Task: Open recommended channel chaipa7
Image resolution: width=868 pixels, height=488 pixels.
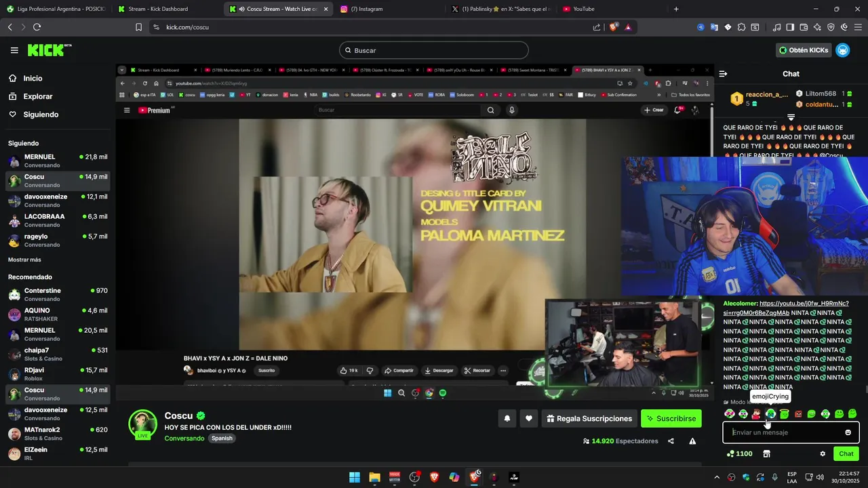Action: coord(58,354)
